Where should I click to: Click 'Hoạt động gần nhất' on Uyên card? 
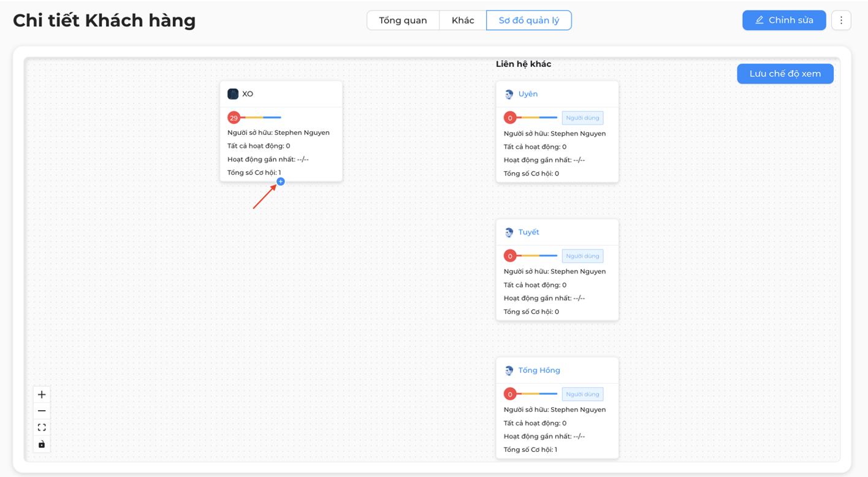click(x=544, y=160)
